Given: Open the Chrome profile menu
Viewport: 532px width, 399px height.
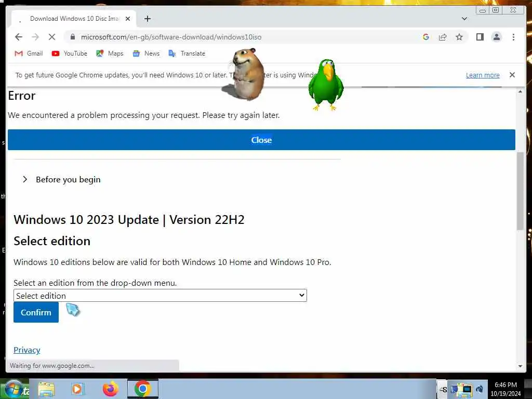Looking at the screenshot, I should coord(496,37).
